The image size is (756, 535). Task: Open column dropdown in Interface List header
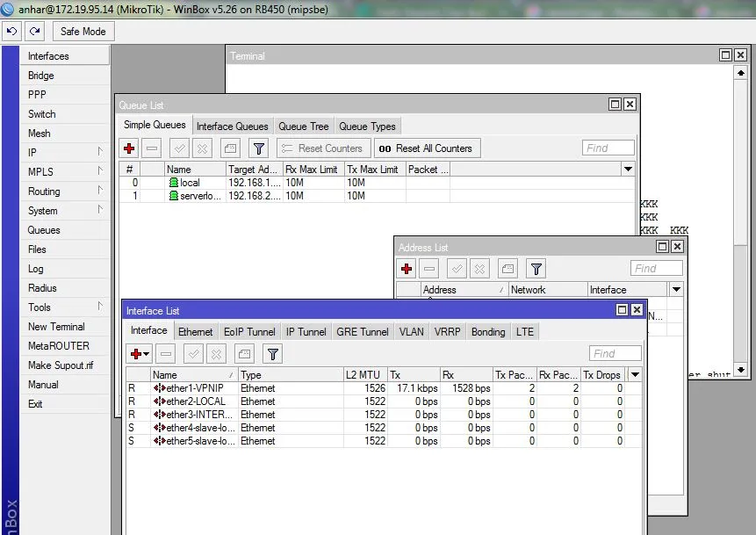click(635, 375)
